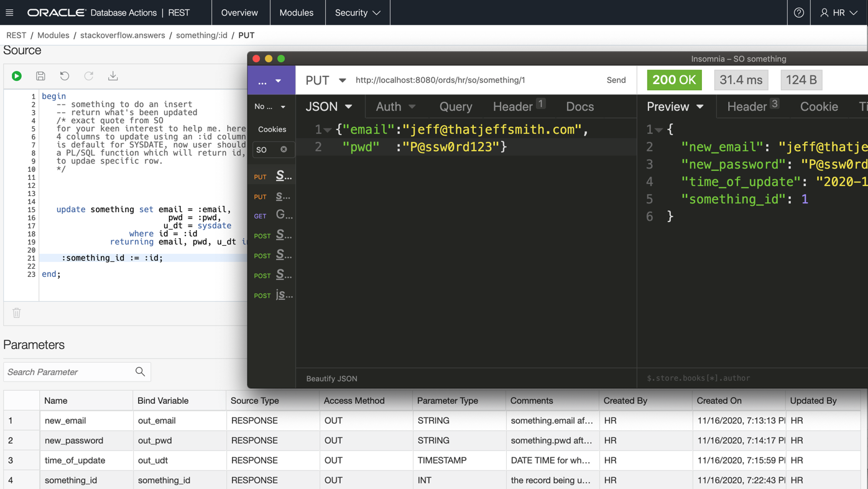Switch to request Header tab
The image size is (868, 489).
click(x=519, y=106)
